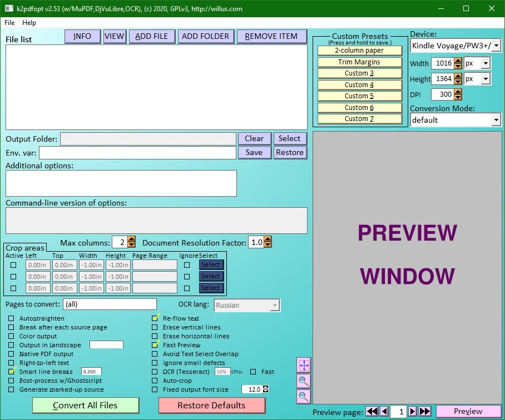Screen dimensions: 505x420
Task: Click the VIEW button
Action: click(x=115, y=36)
